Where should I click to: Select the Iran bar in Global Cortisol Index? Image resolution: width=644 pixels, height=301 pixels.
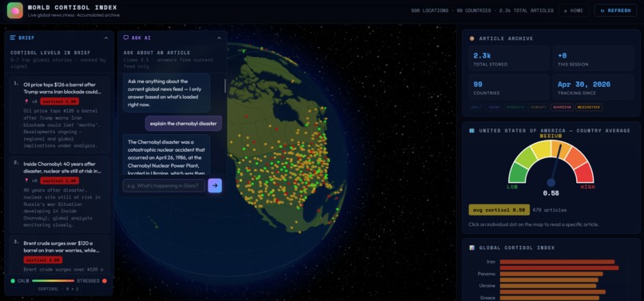[557, 262]
